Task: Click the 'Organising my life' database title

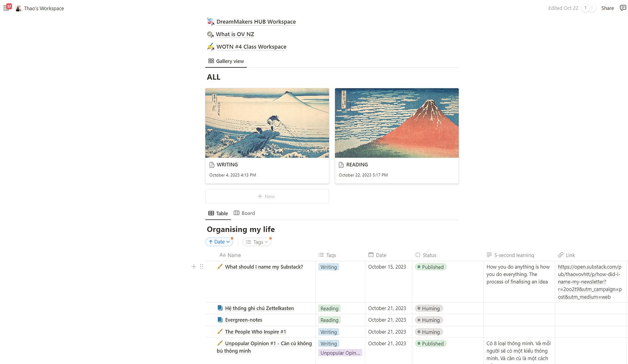Action: tap(241, 229)
